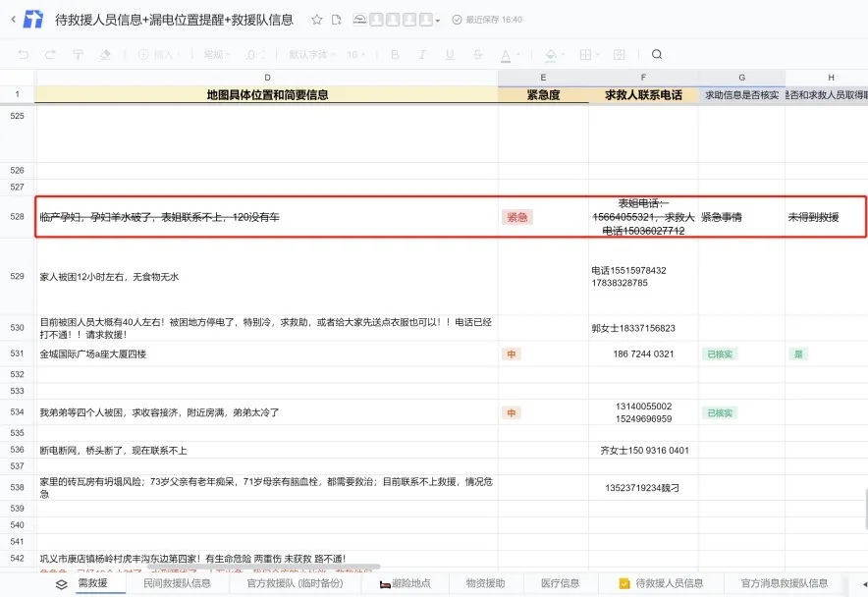Click the 齐女士150 9316 0401 cell
The image size is (868, 597).
[644, 451]
